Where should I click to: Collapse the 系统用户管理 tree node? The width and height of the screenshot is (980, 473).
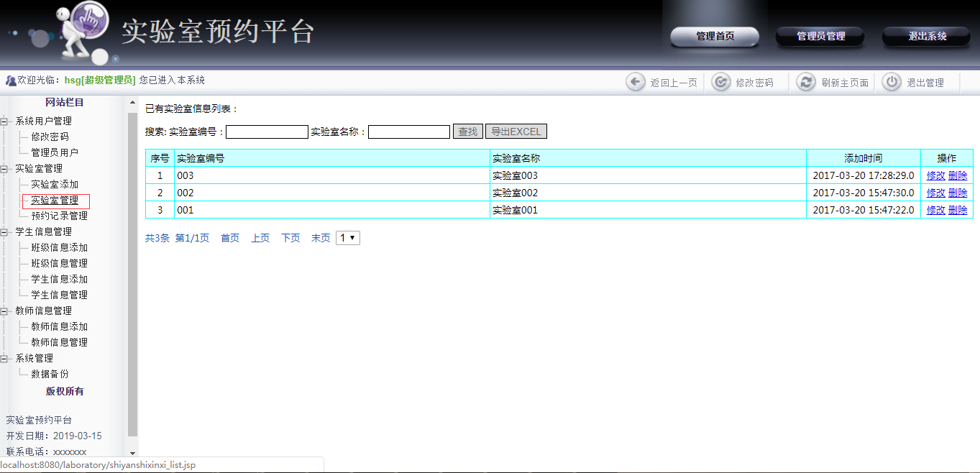pos(4,121)
